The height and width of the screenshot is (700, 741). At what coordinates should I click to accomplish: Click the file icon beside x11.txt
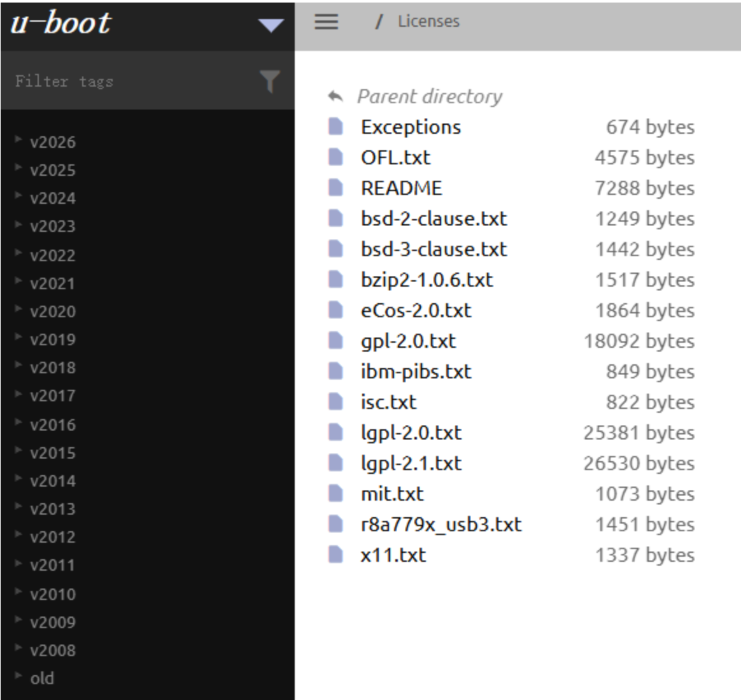[x=335, y=555]
